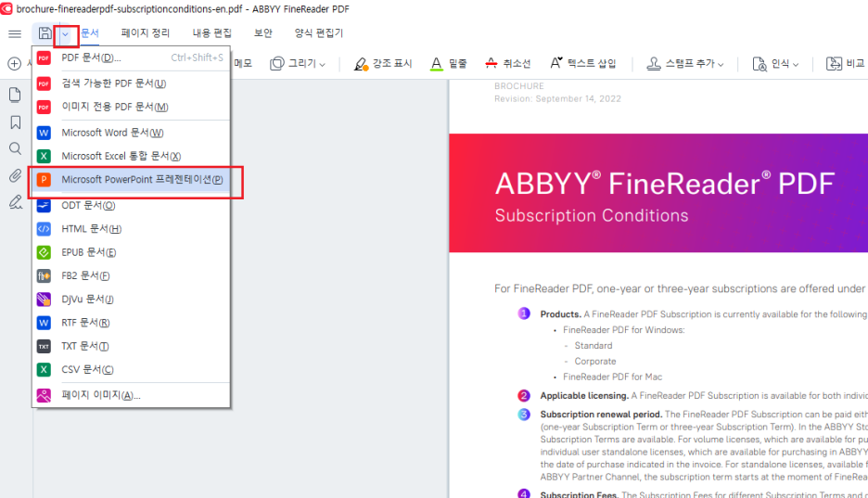Open the 페이지 정리 tab

click(x=145, y=33)
